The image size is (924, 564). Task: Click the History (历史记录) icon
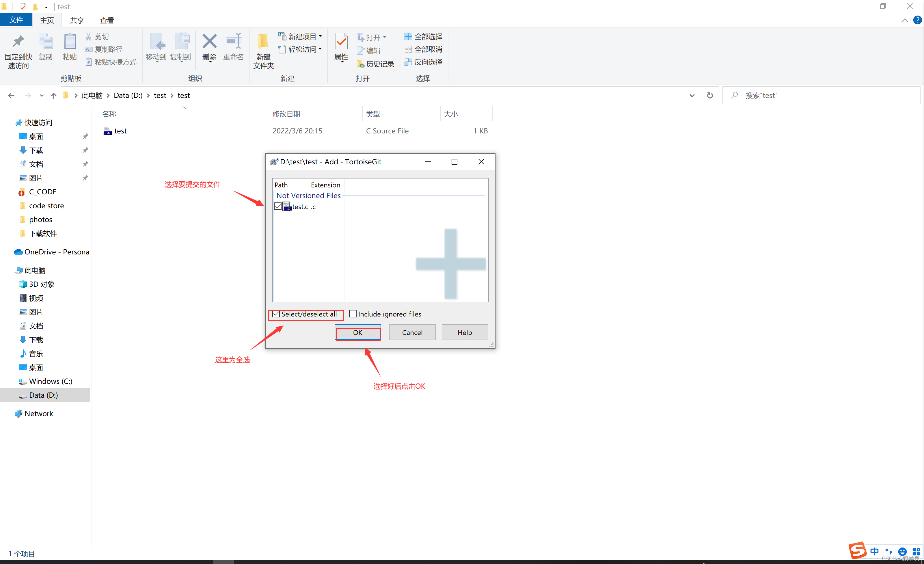(360, 64)
